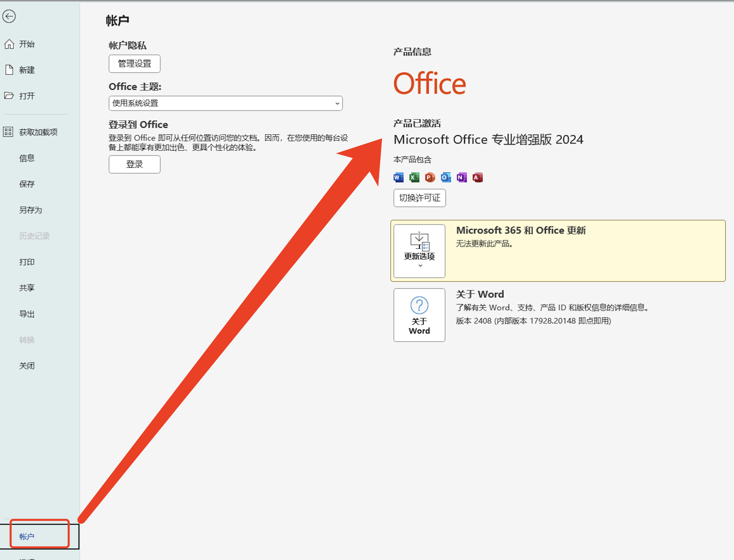Click the Outlook app icon
The width and height of the screenshot is (734, 560).
446,177
